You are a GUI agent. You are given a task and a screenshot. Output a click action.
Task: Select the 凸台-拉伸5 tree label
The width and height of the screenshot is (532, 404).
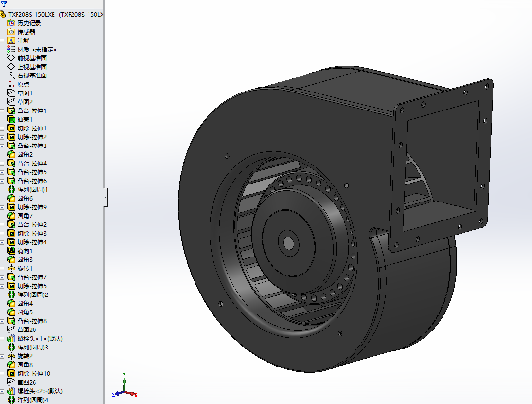[32, 172]
